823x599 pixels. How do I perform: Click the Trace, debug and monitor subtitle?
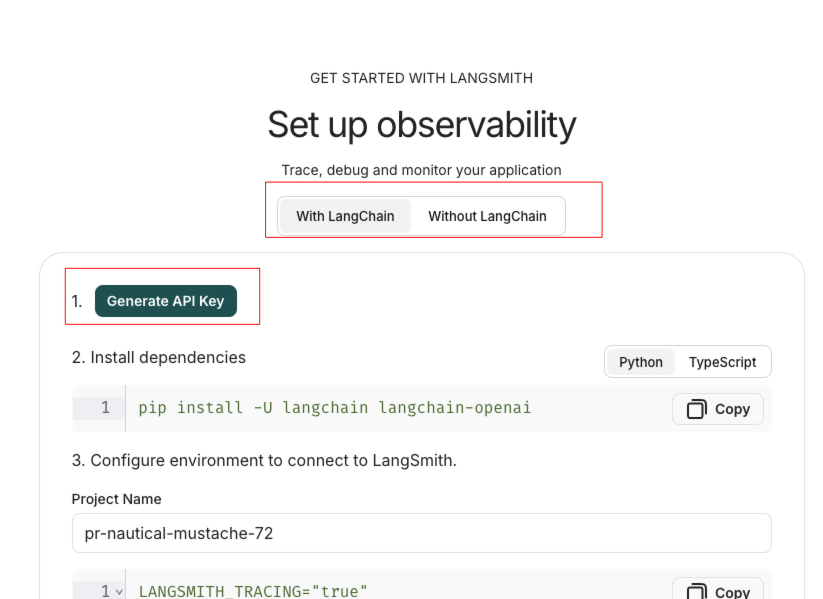click(421, 170)
